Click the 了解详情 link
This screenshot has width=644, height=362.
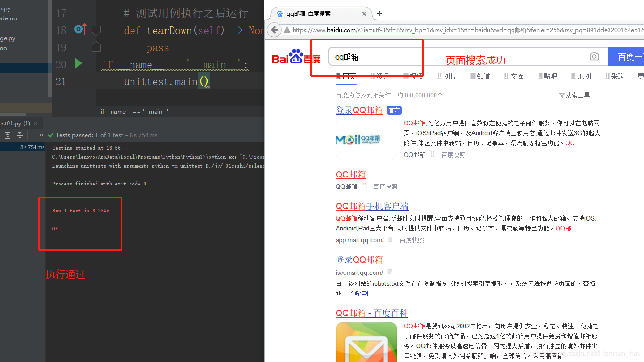point(360,293)
